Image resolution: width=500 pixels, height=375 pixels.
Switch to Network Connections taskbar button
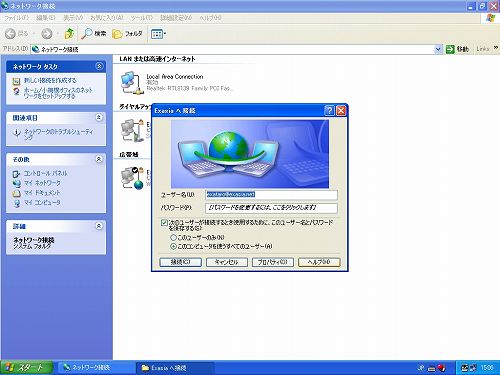click(97, 368)
